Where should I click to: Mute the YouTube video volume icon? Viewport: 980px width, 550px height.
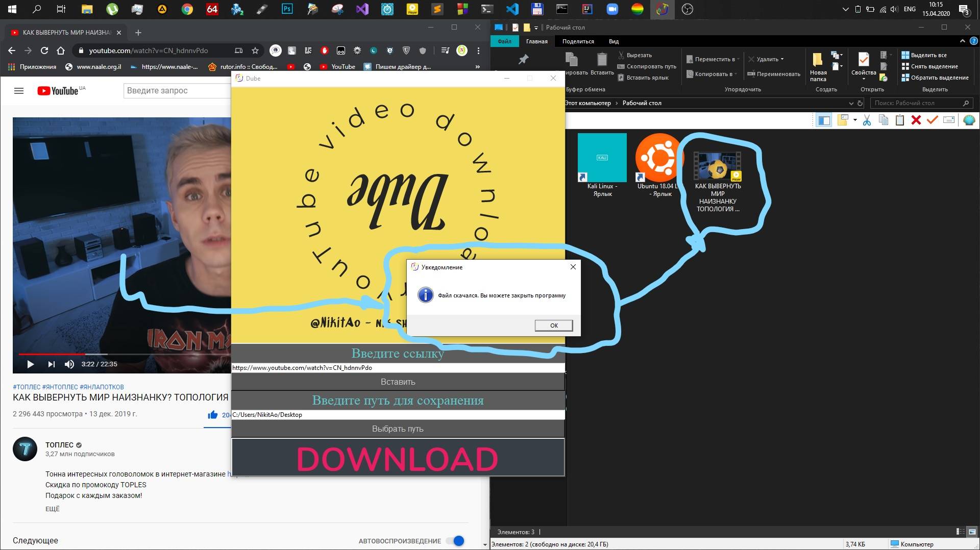coord(69,364)
